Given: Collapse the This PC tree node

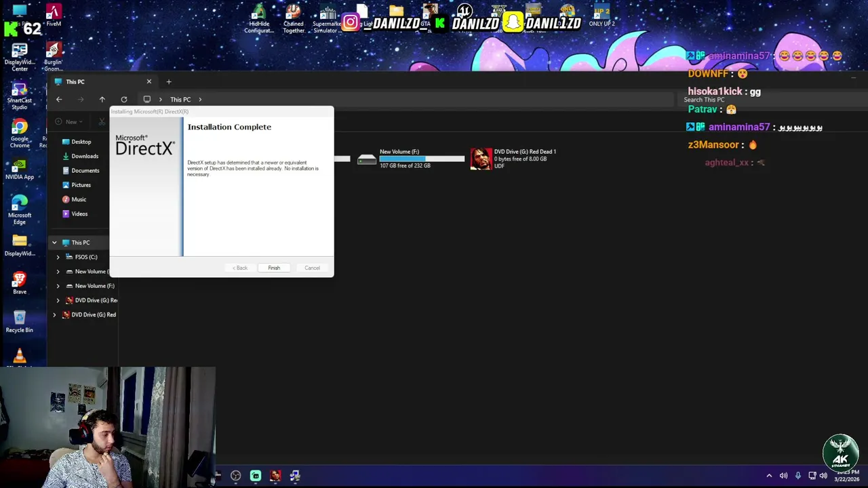Looking at the screenshot, I should pos(54,243).
